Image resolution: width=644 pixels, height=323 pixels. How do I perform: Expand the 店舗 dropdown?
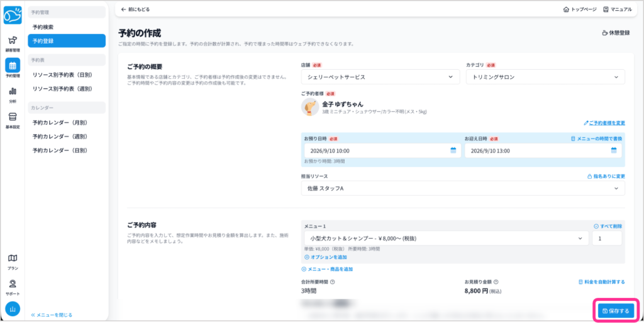coord(380,77)
